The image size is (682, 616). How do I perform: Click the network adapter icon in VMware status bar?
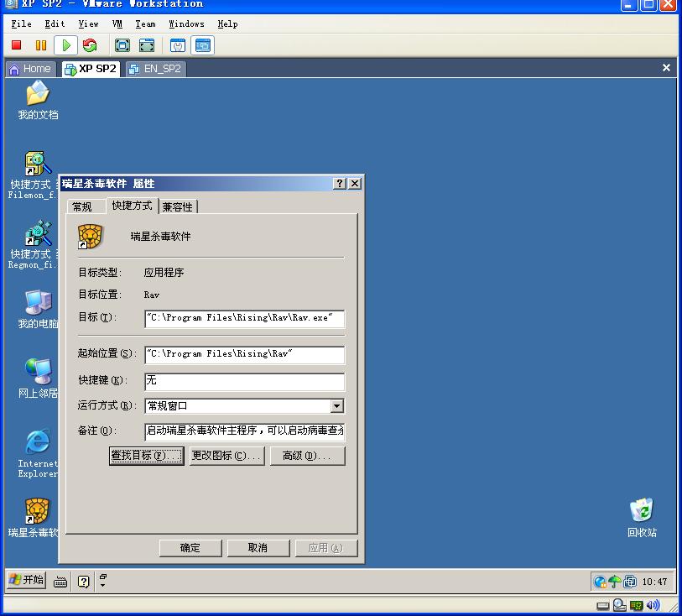pyautogui.click(x=637, y=606)
